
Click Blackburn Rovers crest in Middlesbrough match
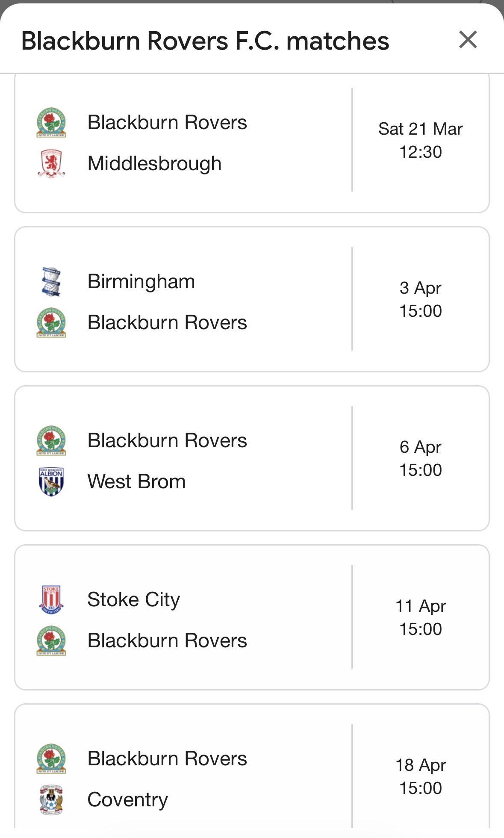pos(51,123)
